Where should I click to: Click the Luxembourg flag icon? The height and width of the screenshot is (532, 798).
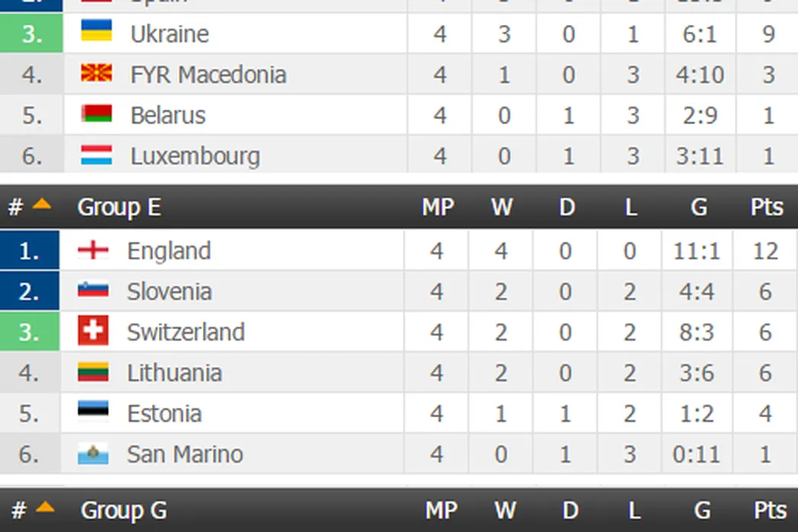(x=97, y=156)
